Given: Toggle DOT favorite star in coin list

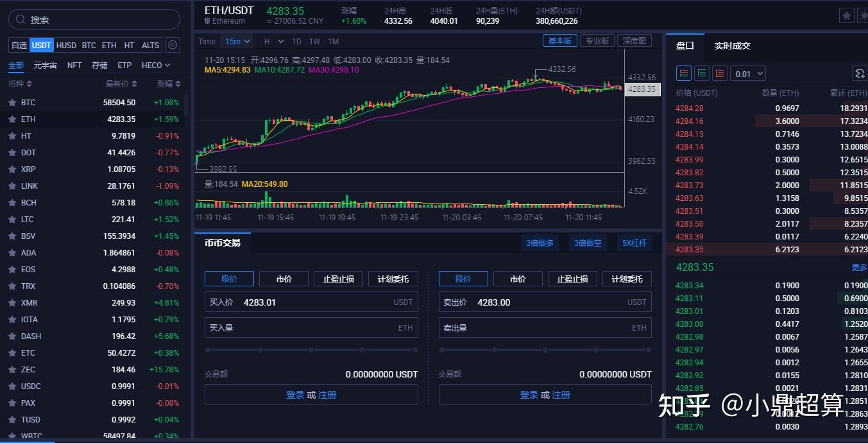Looking at the screenshot, I should (13, 152).
